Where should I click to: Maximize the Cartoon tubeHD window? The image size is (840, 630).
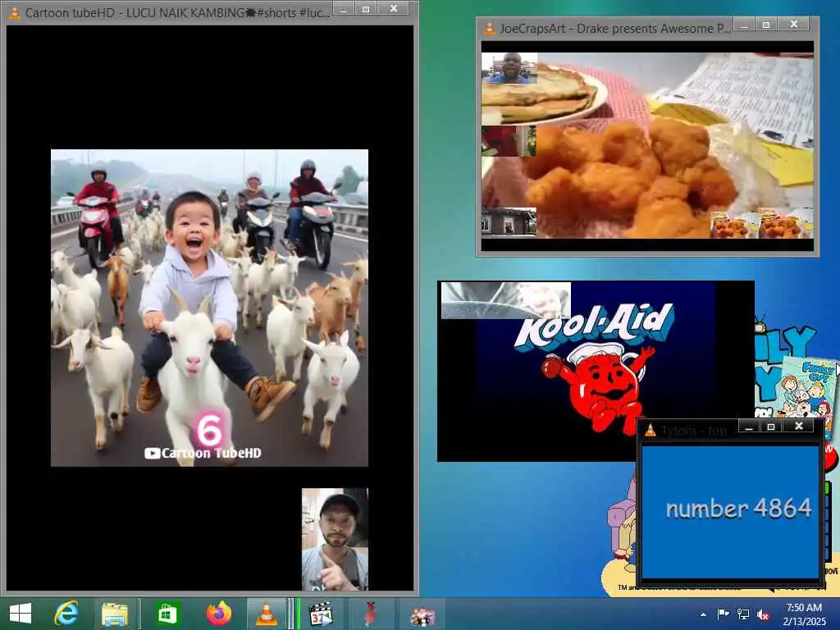366,8
